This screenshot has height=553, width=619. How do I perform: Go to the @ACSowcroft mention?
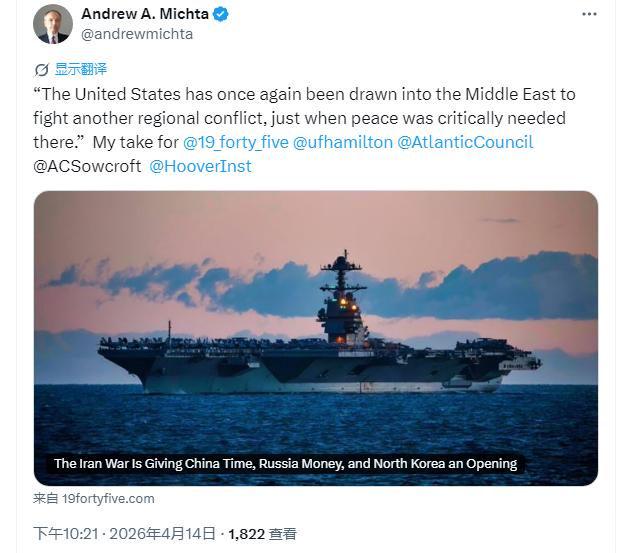coord(87,166)
